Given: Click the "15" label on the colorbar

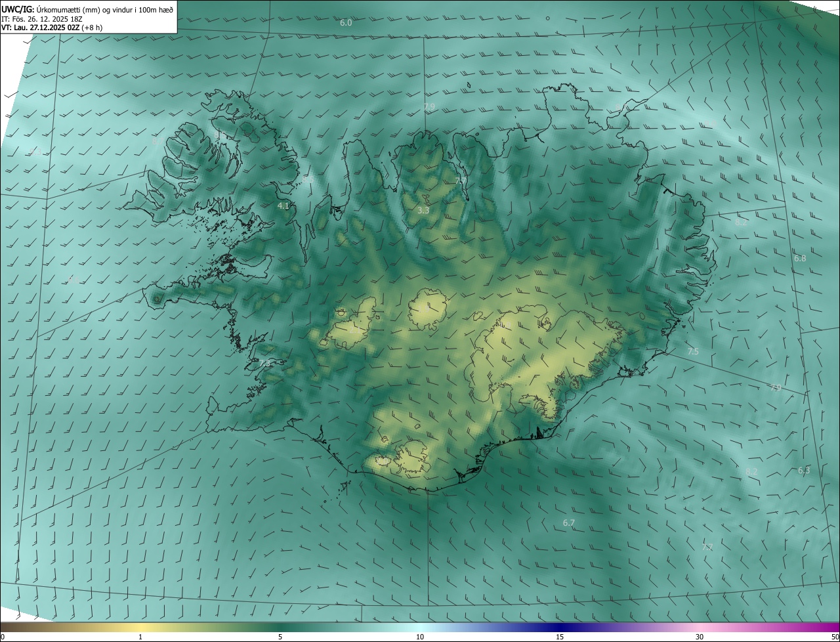Looking at the screenshot, I should point(560,637).
